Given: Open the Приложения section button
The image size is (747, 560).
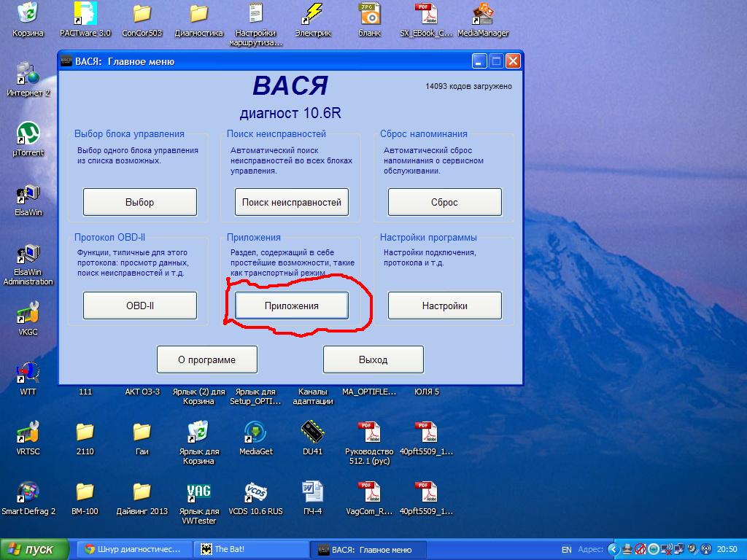Looking at the screenshot, I should coord(292,306).
